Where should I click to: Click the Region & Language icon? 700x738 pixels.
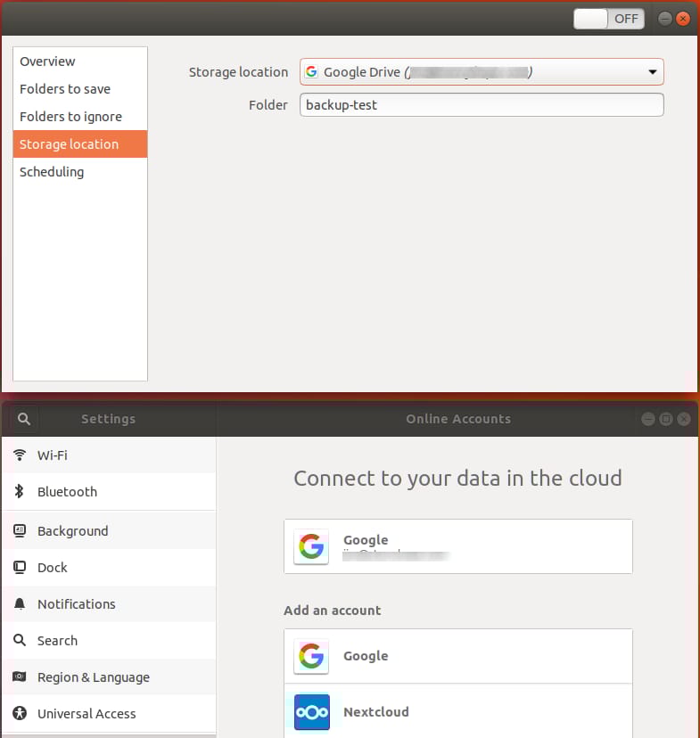[20, 677]
